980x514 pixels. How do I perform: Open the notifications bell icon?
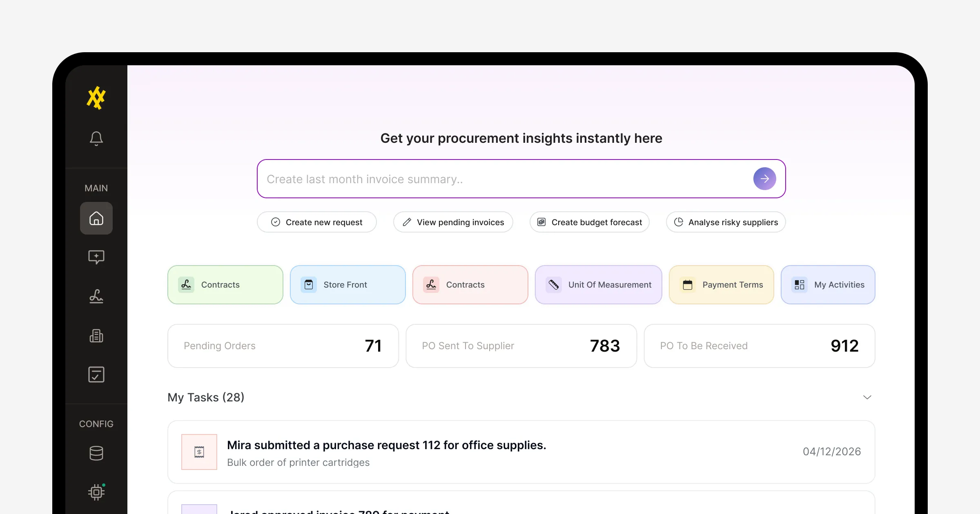point(96,138)
